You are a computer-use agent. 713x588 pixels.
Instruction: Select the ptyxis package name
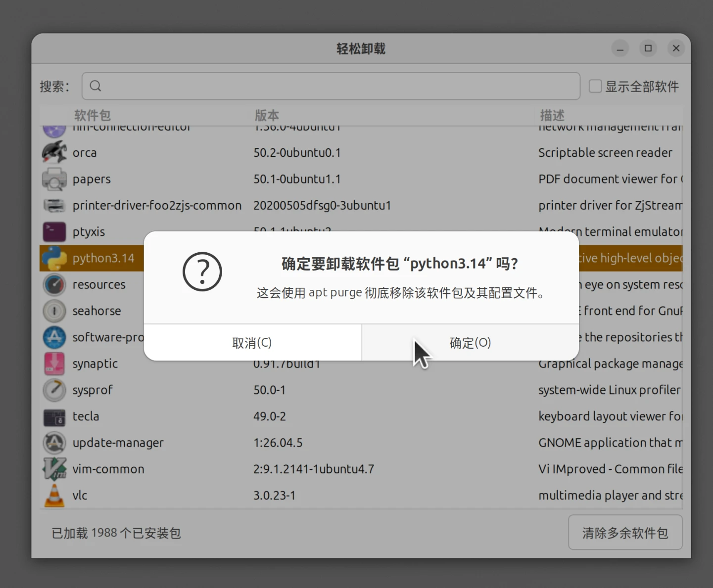[89, 232]
